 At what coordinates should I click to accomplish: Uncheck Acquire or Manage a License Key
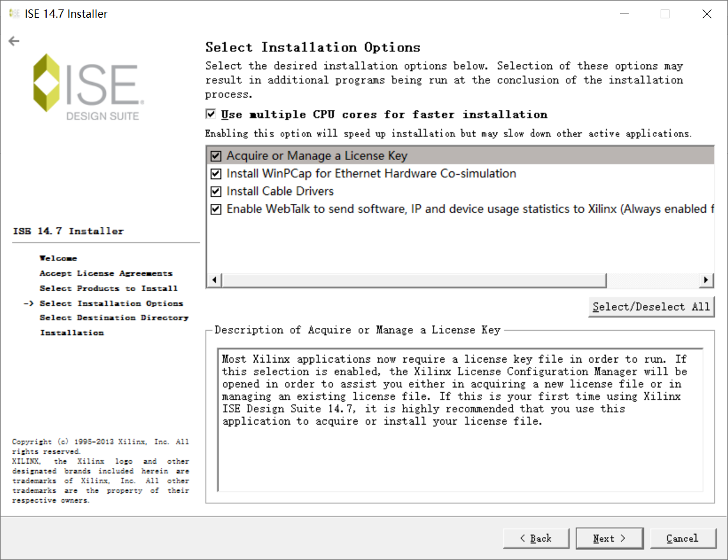click(216, 155)
